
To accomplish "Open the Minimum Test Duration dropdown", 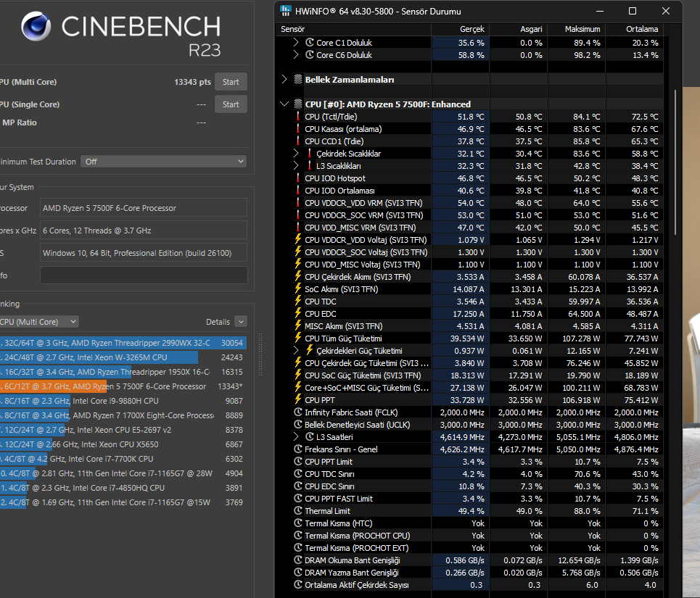I will click(x=164, y=162).
